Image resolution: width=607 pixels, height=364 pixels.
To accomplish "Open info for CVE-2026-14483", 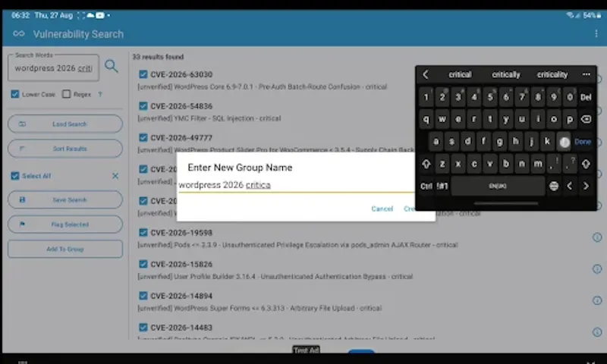I will tap(597, 332).
